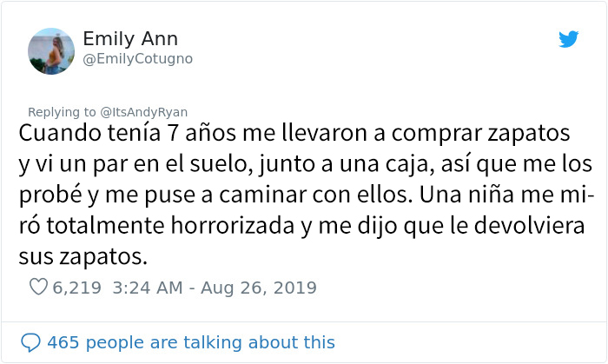Click the Aug 26, 2019 date

pos(259,288)
